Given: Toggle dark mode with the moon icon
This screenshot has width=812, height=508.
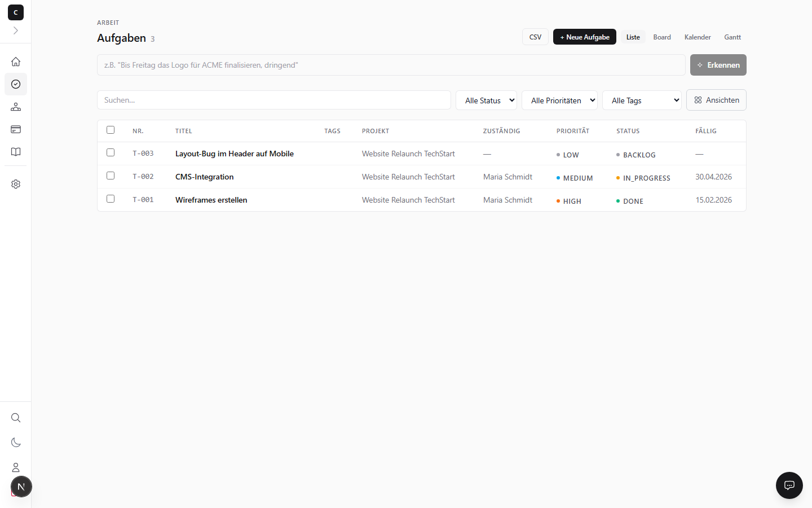Looking at the screenshot, I should pos(16,443).
